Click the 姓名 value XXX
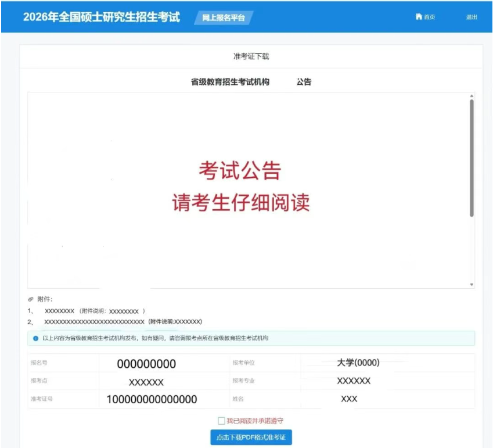 349,399
